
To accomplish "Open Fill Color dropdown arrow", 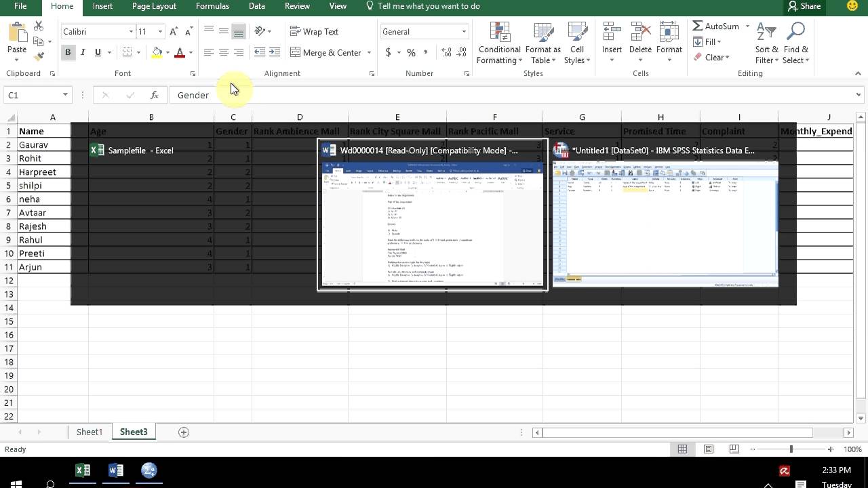I will click(x=167, y=53).
